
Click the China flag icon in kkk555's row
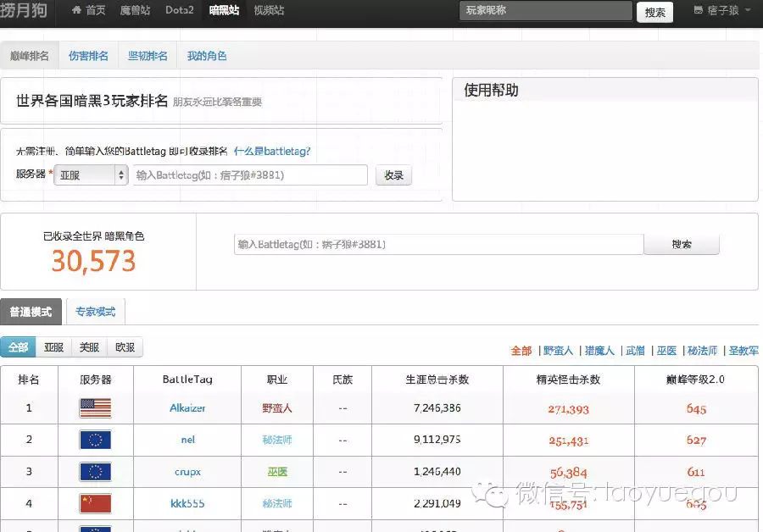tap(95, 503)
